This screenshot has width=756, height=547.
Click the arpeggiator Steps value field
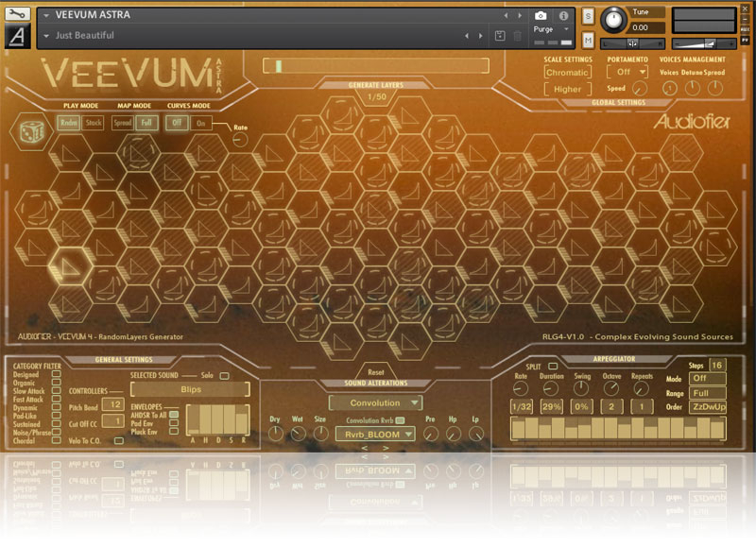(718, 366)
